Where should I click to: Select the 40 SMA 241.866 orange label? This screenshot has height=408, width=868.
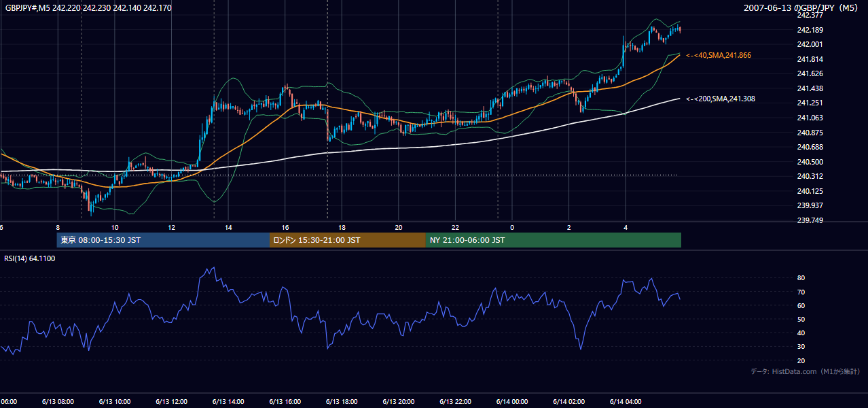click(719, 55)
